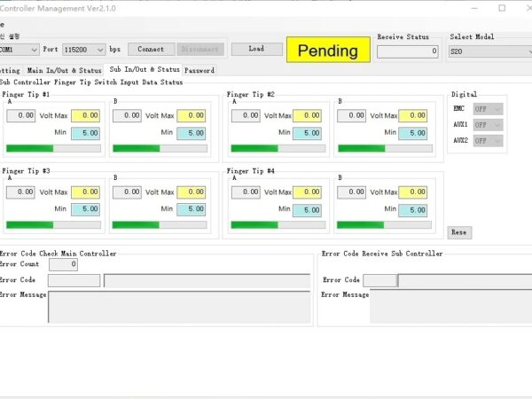Screen dimensions: 532x399
Task: Click Sub Controller Error Message box
Action: pyautogui.click(x=451, y=306)
